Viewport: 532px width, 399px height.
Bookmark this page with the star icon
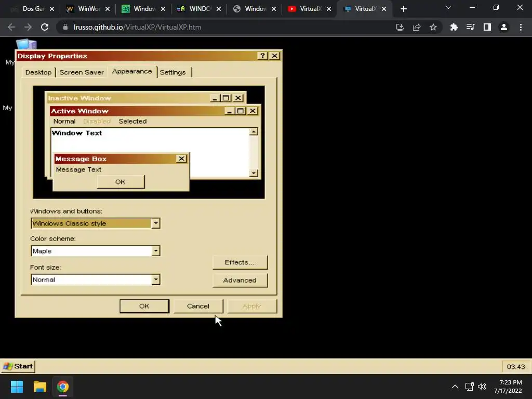point(433,27)
